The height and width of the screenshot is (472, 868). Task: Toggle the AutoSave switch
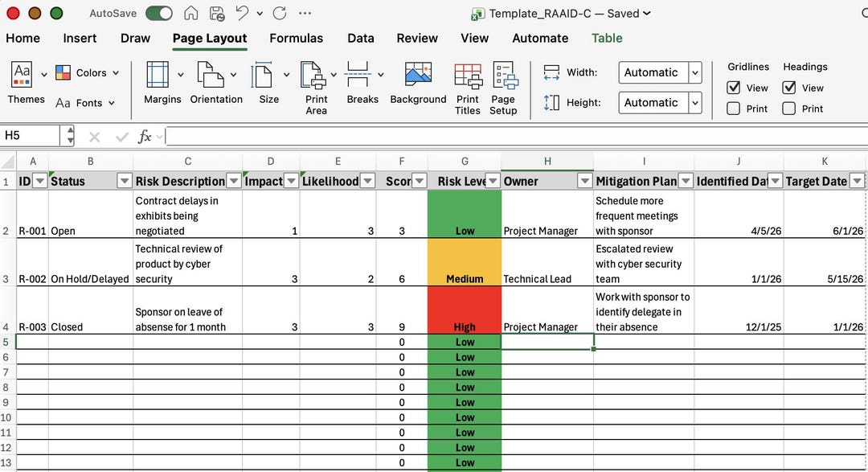[x=159, y=14]
